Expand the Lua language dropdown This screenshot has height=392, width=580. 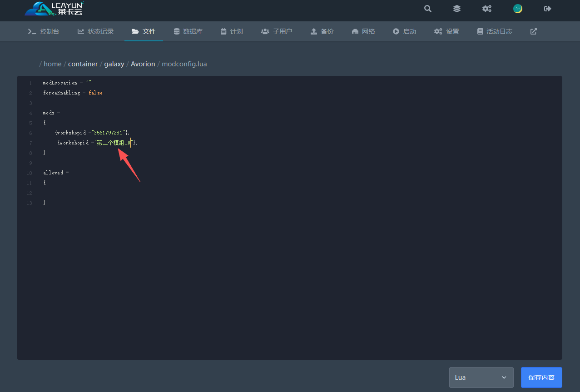click(x=481, y=377)
